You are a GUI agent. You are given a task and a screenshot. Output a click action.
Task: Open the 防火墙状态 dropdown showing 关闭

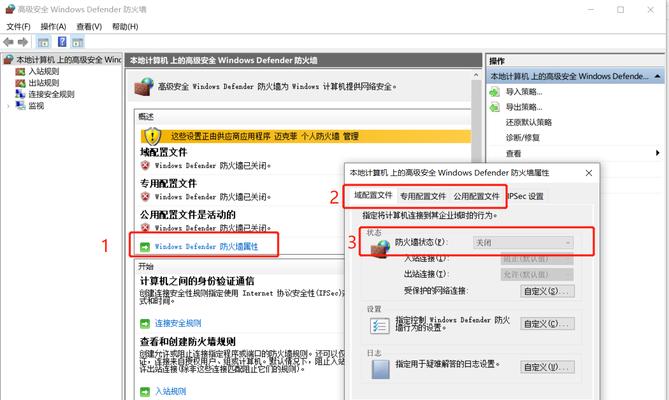pos(523,243)
